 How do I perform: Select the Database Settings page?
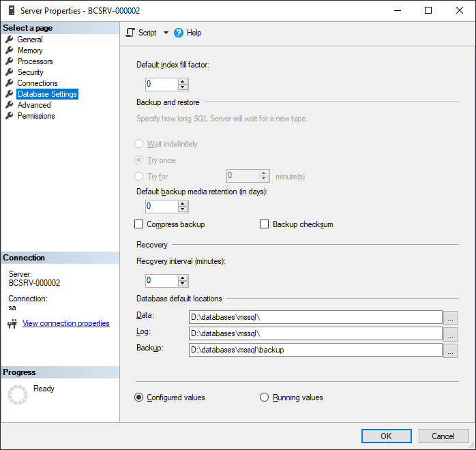coord(47,94)
